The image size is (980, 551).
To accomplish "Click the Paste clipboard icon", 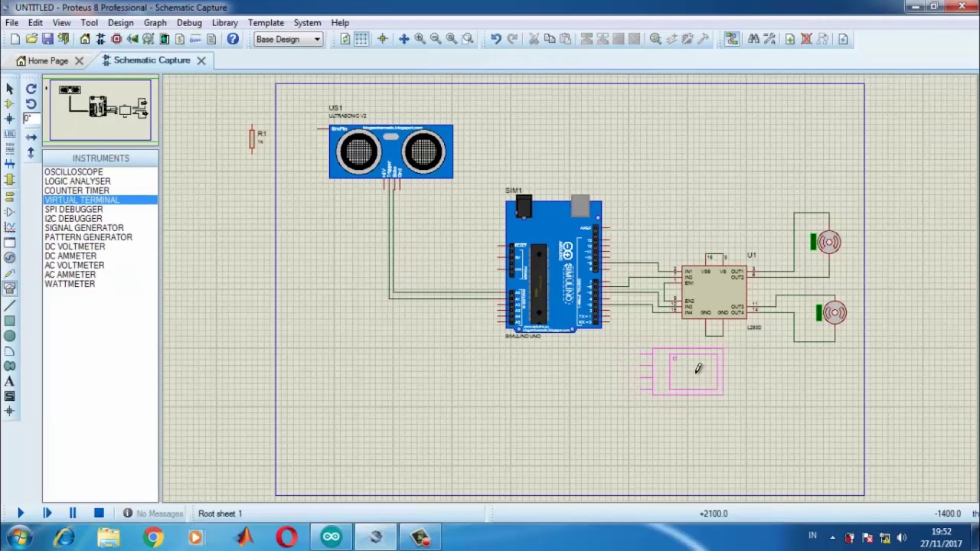I will coord(565,39).
